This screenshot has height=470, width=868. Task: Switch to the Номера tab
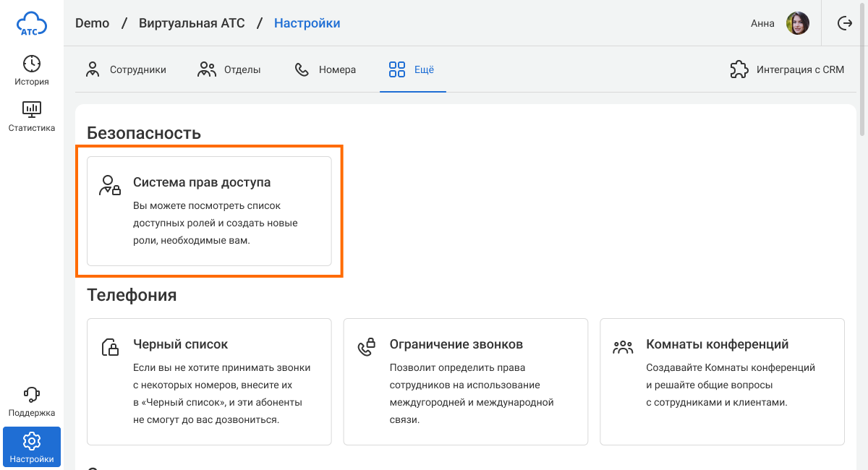coord(325,70)
